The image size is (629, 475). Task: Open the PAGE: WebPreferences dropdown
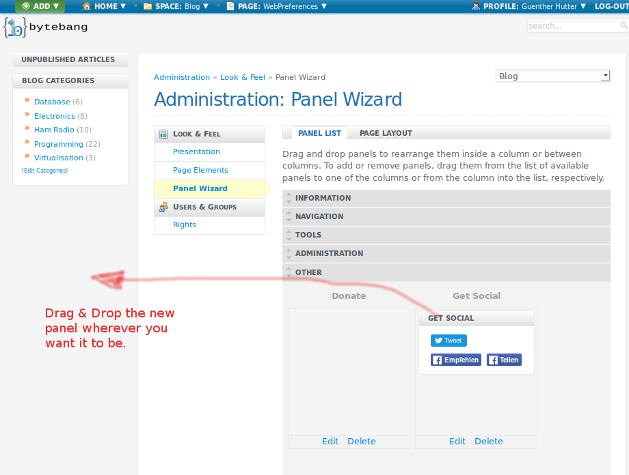[x=277, y=6]
